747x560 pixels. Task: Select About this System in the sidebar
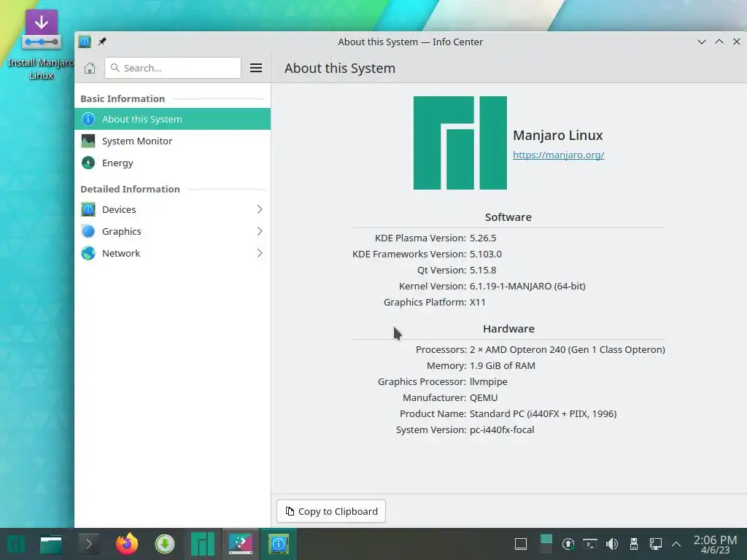[172, 119]
